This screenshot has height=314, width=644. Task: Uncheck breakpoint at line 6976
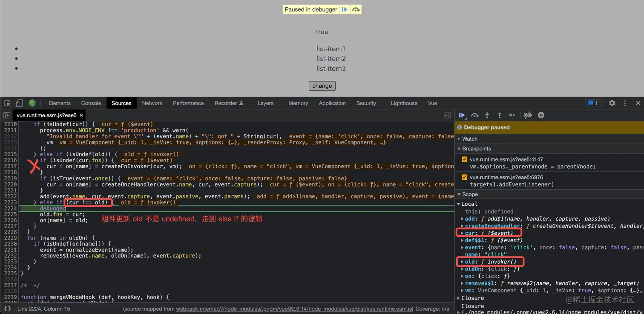(464, 177)
